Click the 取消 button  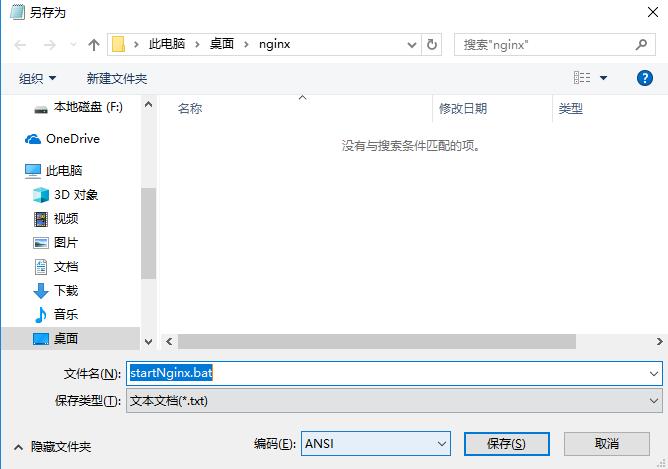coord(606,443)
